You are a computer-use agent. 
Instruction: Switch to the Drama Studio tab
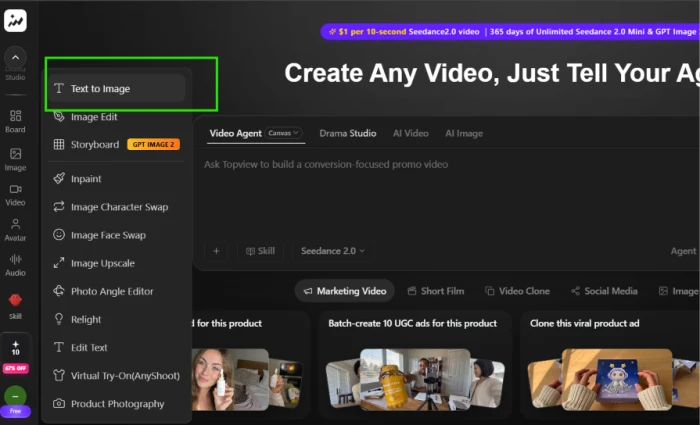[x=348, y=133]
